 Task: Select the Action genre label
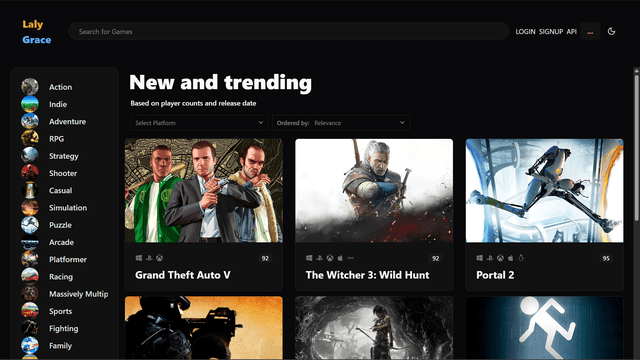coord(60,87)
